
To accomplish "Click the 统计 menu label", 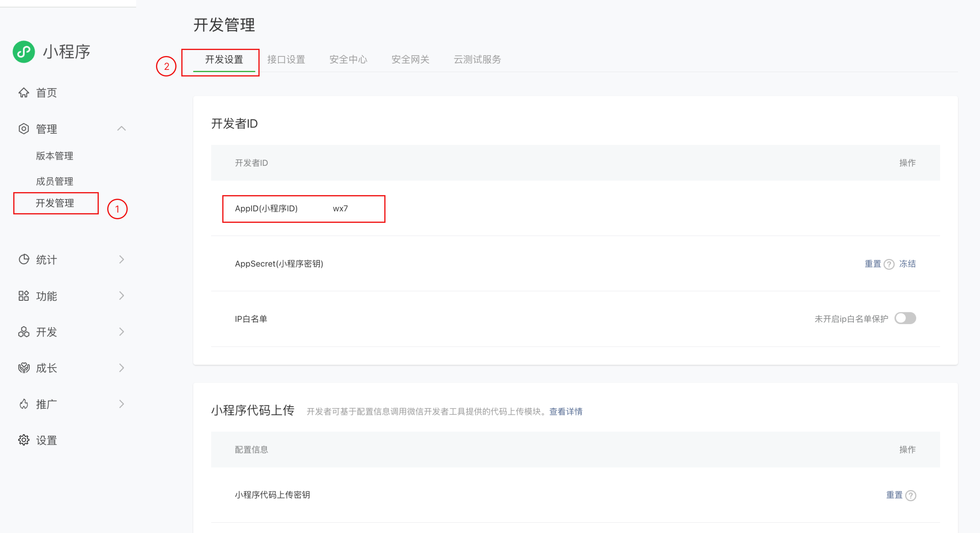I will (x=46, y=260).
